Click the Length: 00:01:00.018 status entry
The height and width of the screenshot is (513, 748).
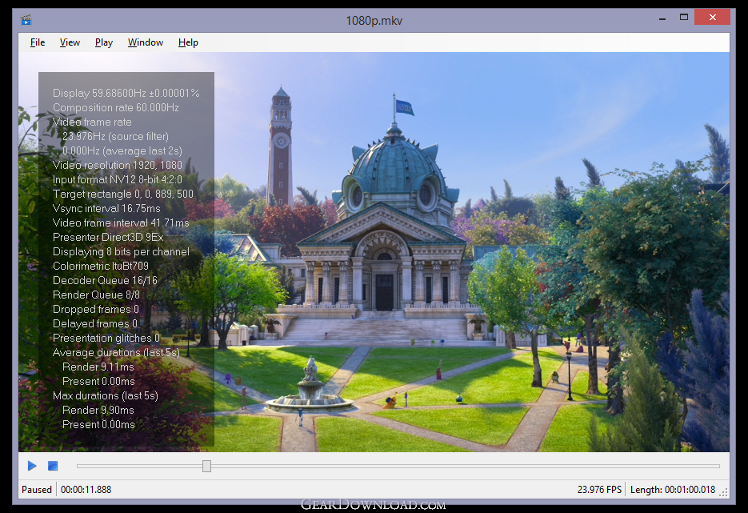tap(673, 490)
